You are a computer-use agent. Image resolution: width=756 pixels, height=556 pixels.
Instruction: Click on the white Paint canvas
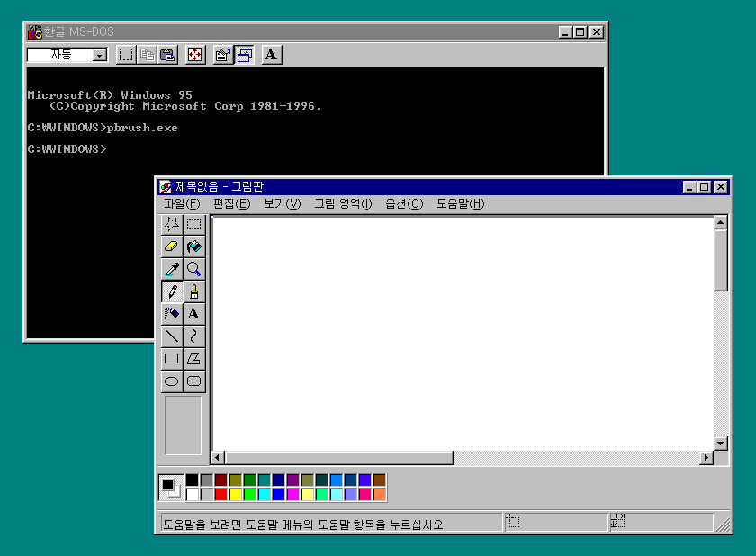point(463,334)
